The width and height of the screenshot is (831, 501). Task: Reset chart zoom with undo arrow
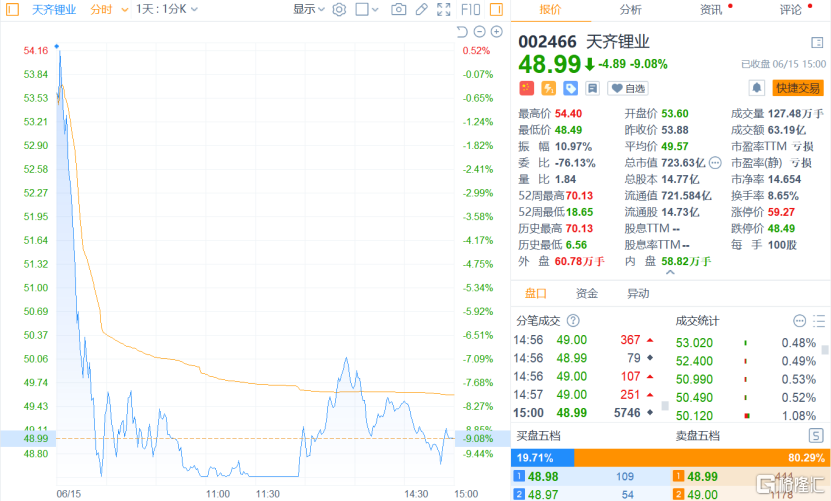[x=462, y=32]
